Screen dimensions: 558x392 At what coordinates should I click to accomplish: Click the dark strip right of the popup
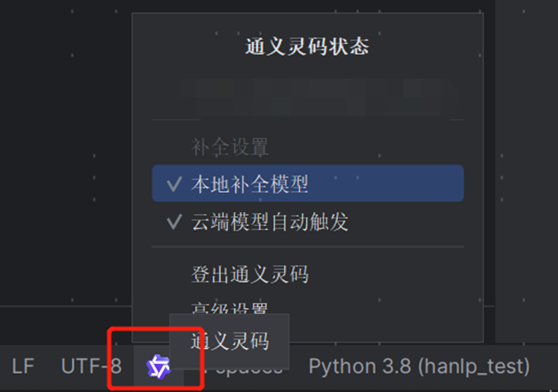(x=527, y=171)
